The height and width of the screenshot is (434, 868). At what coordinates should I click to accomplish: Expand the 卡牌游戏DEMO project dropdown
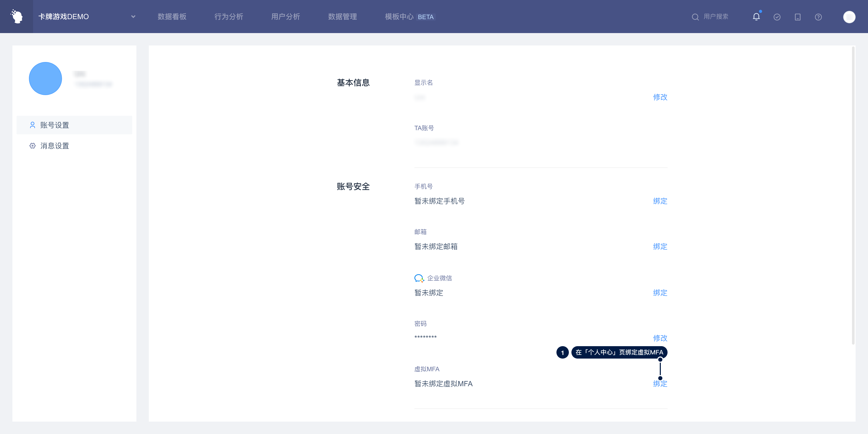pyautogui.click(x=133, y=17)
